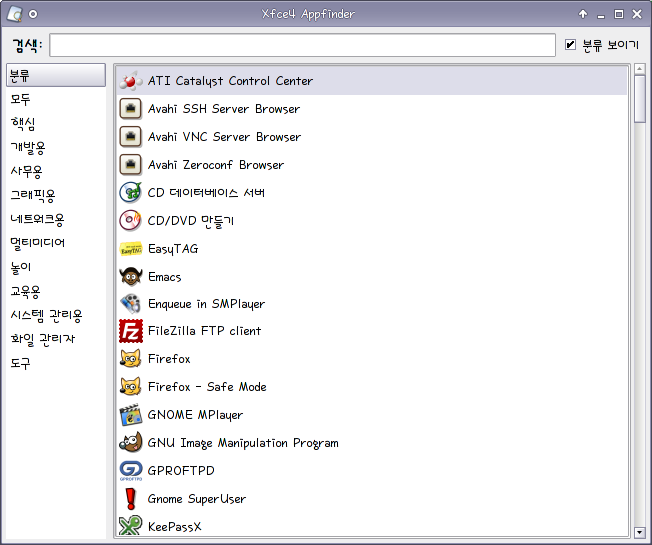Image resolution: width=652 pixels, height=545 pixels.
Task: Click the Avahi Zeroconf Browser icon
Action: click(x=131, y=165)
